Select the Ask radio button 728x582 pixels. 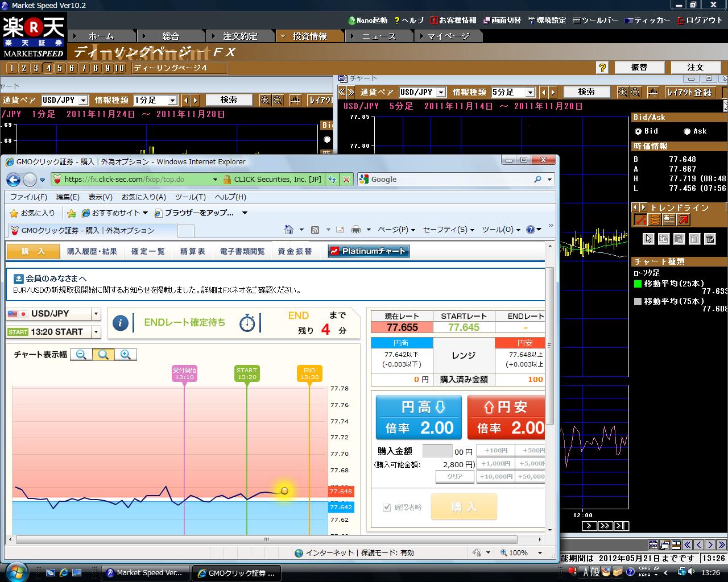(x=687, y=131)
